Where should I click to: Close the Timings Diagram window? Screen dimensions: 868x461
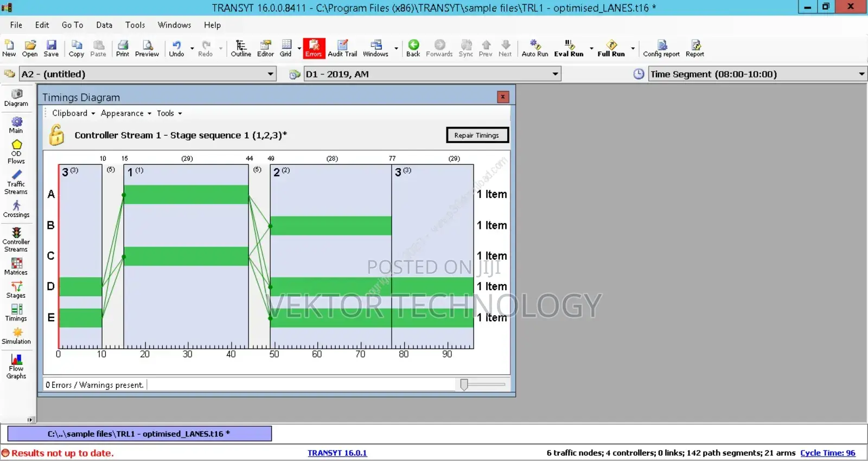tap(503, 97)
